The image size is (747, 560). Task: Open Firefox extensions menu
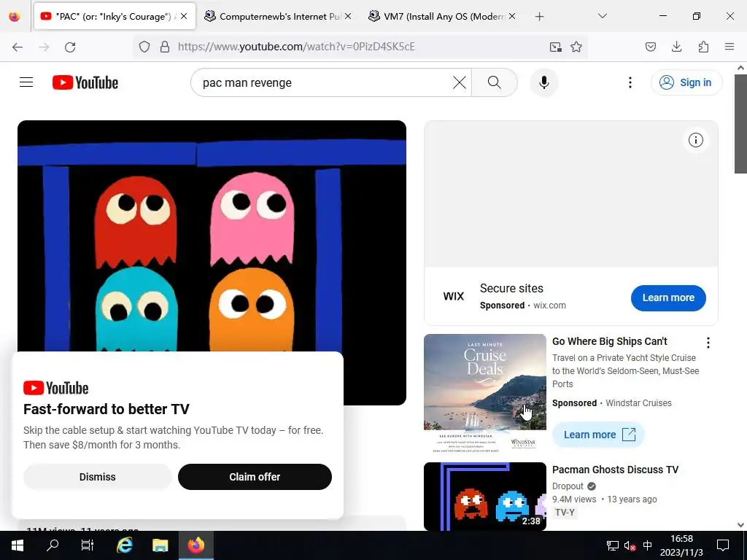tap(703, 47)
